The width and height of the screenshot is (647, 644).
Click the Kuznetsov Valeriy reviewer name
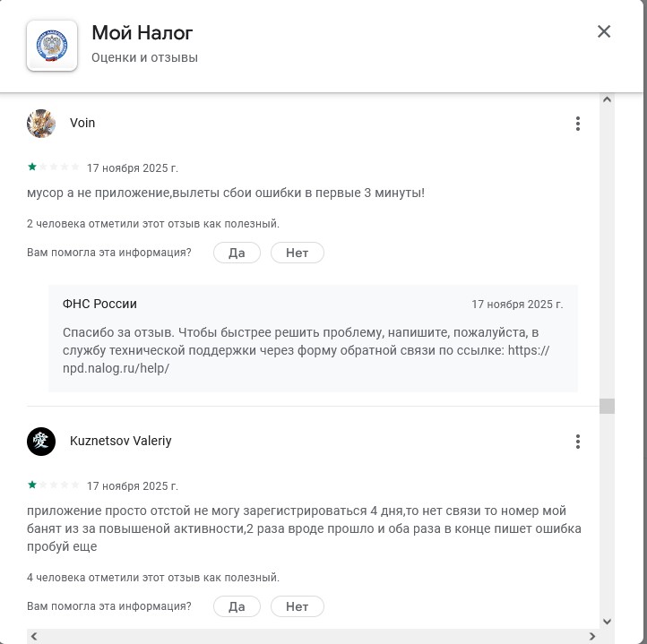(x=120, y=442)
